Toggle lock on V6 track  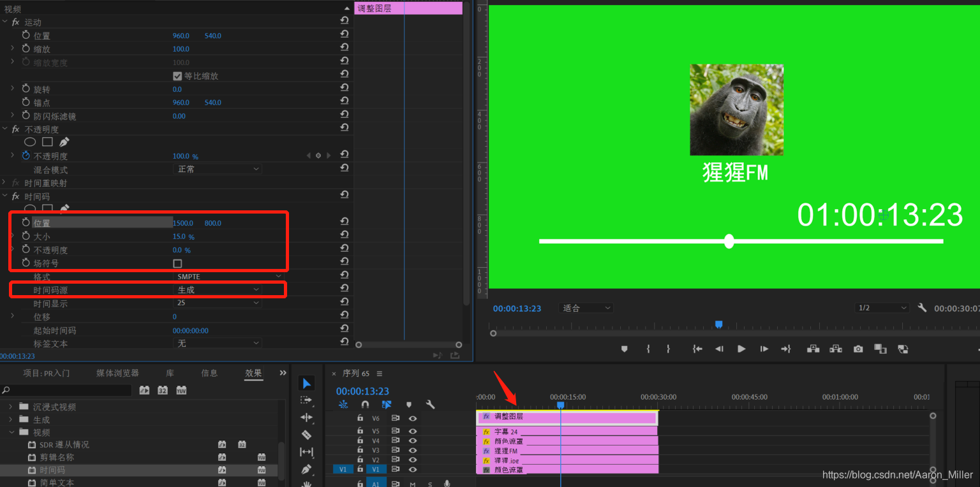[360, 418]
